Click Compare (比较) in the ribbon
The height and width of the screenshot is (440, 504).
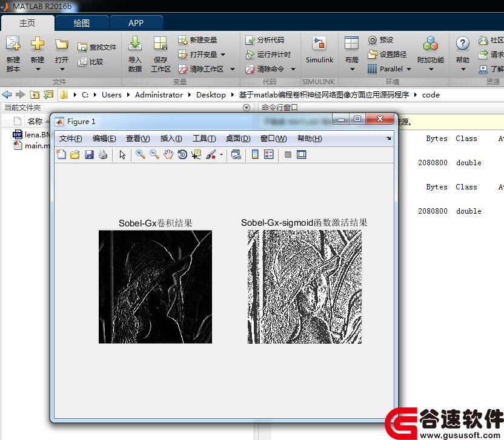[91, 62]
